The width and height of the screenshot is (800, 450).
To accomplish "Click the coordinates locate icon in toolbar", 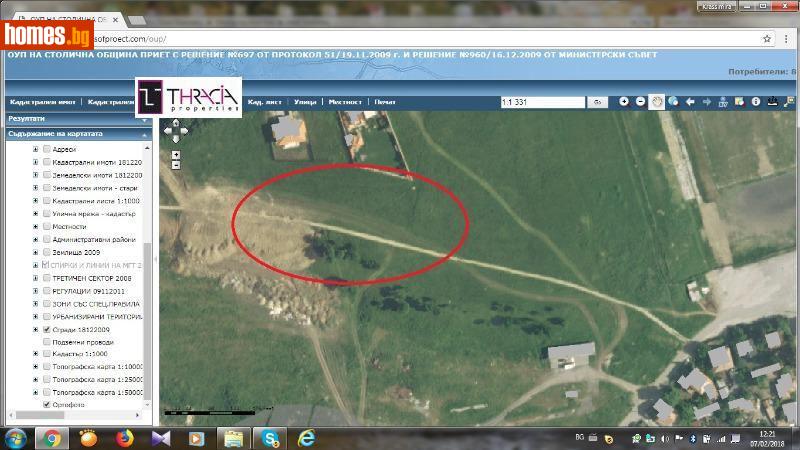I will tap(723, 102).
